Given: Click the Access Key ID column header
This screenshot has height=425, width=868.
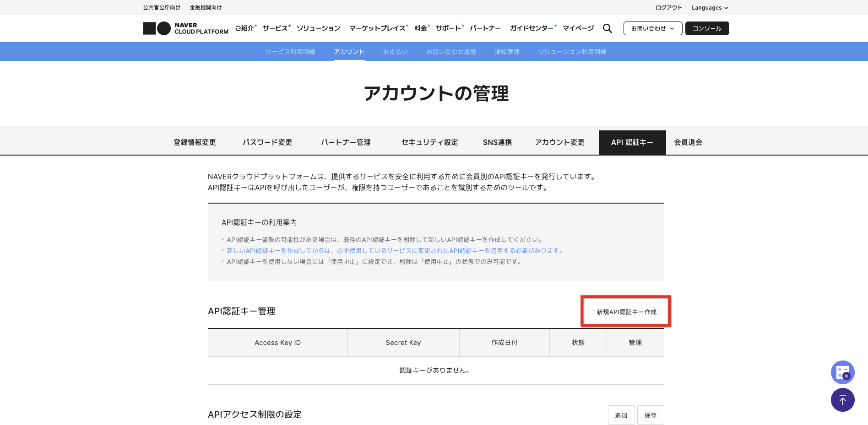Looking at the screenshot, I should 277,343.
